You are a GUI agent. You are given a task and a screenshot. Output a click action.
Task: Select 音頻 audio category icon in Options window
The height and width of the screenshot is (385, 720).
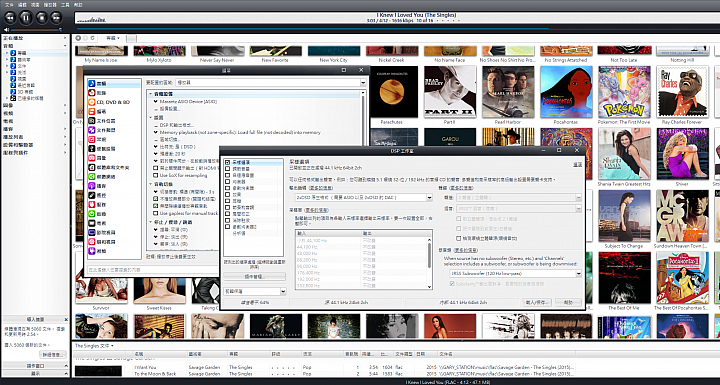tap(91, 84)
